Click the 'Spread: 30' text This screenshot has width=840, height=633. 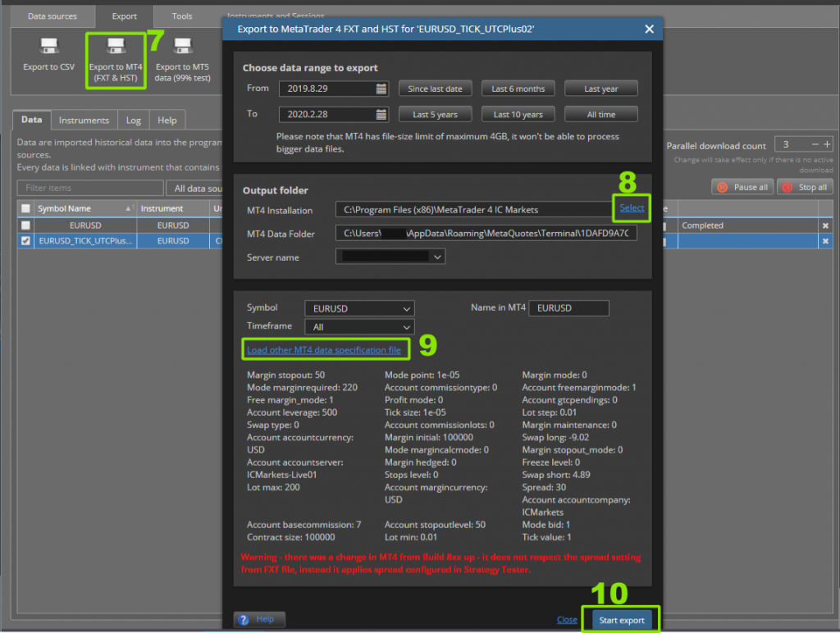544,487
